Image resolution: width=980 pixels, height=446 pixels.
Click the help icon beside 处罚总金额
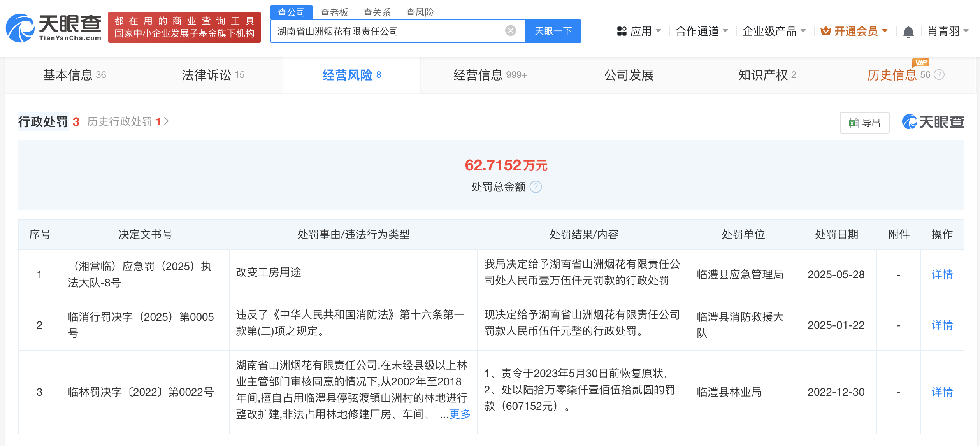[x=536, y=187]
